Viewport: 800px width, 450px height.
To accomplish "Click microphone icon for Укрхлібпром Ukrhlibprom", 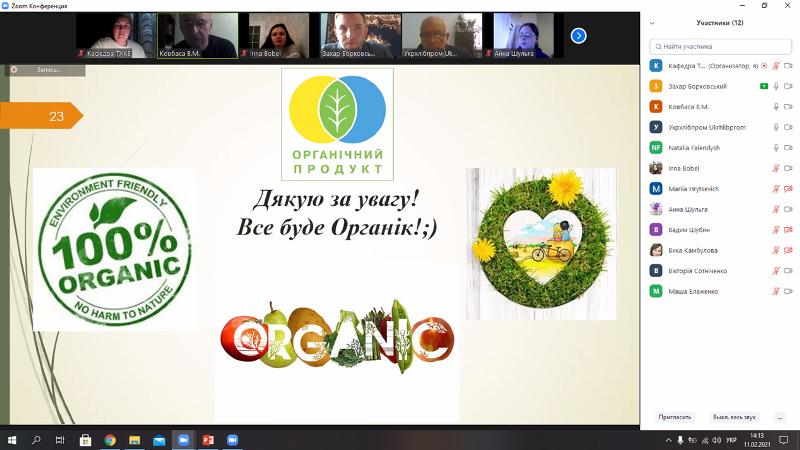I will 776,127.
